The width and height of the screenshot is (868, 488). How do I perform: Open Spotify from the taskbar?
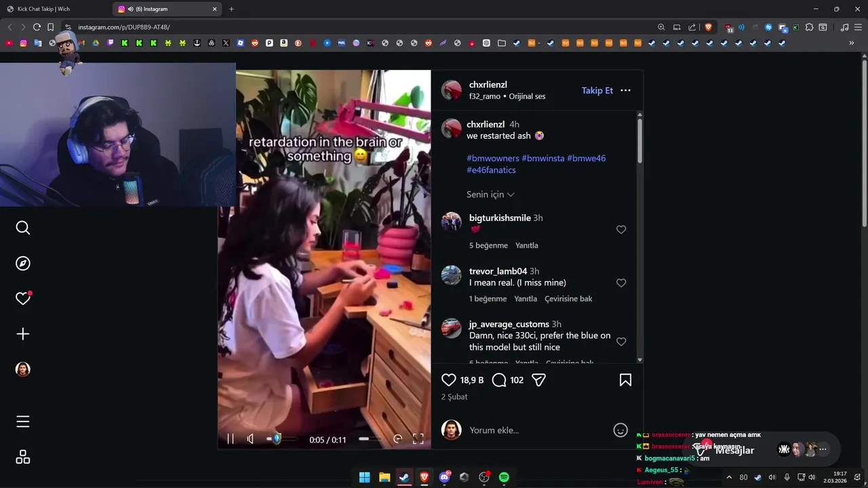(504, 477)
